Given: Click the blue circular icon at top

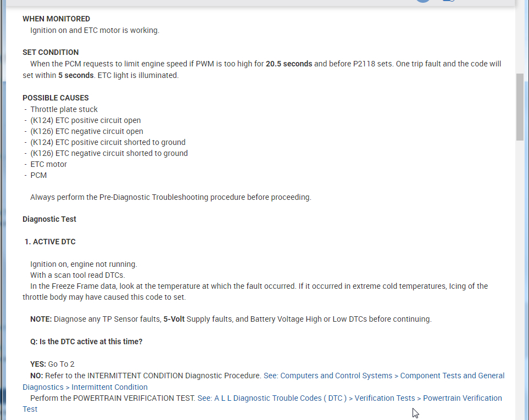Looking at the screenshot, I should pos(423,1).
